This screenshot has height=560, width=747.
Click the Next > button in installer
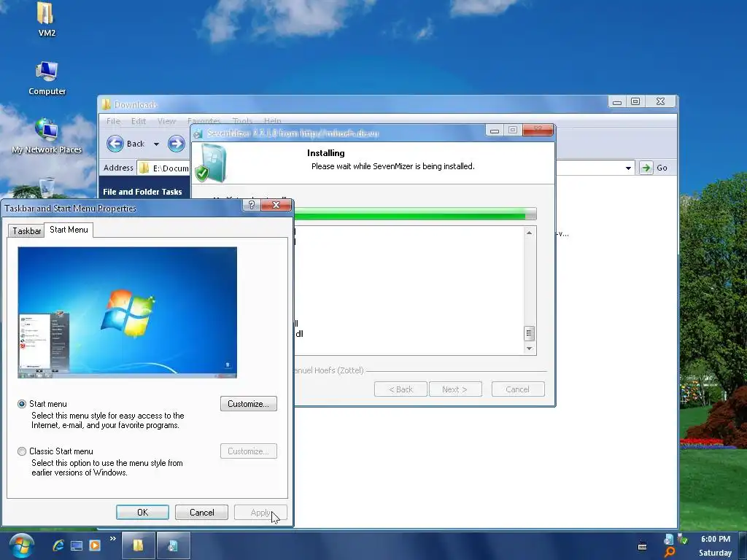click(455, 389)
